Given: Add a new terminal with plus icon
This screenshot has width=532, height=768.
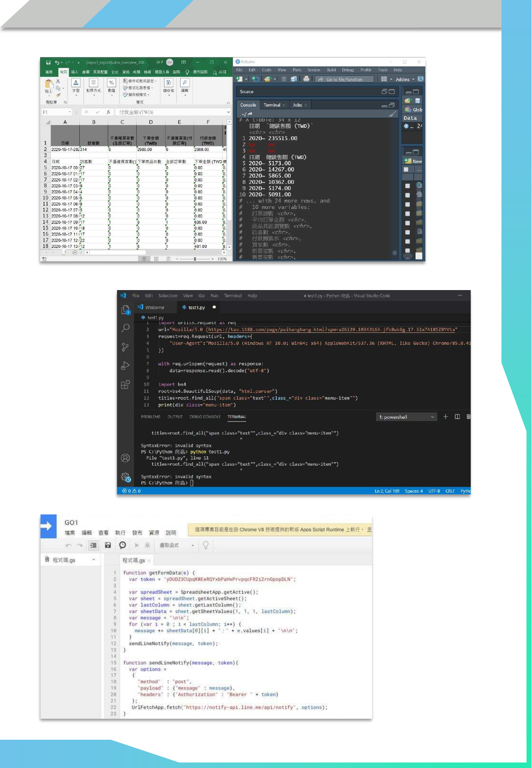Looking at the screenshot, I should pos(445,417).
